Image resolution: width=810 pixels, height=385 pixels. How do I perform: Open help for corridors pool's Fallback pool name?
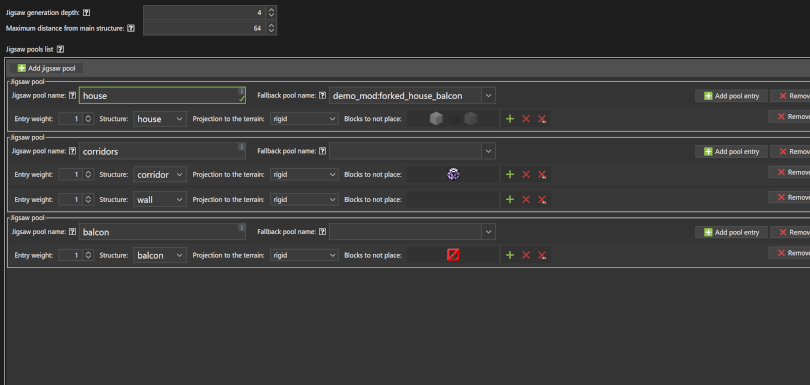click(322, 151)
